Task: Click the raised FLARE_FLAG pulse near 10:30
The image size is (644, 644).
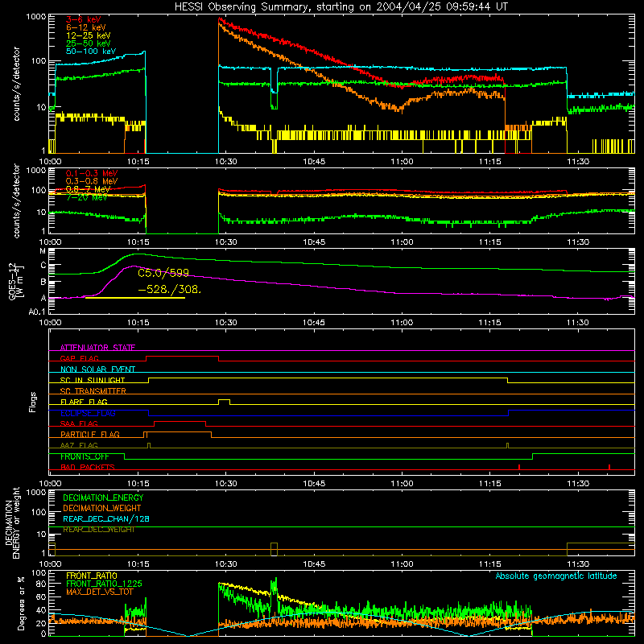Action: pyautogui.click(x=225, y=402)
